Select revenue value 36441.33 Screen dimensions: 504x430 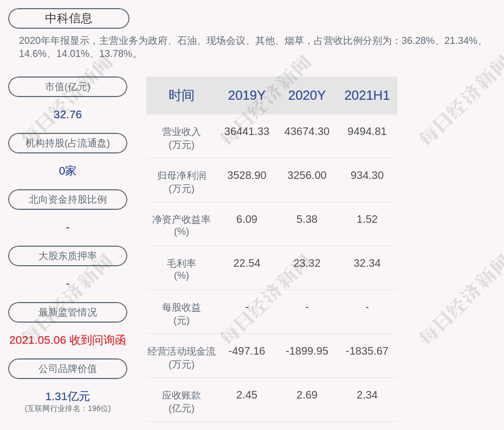[247, 132]
